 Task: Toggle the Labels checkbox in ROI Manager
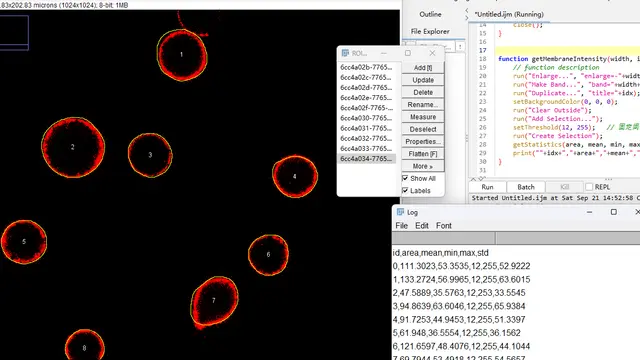point(405,191)
